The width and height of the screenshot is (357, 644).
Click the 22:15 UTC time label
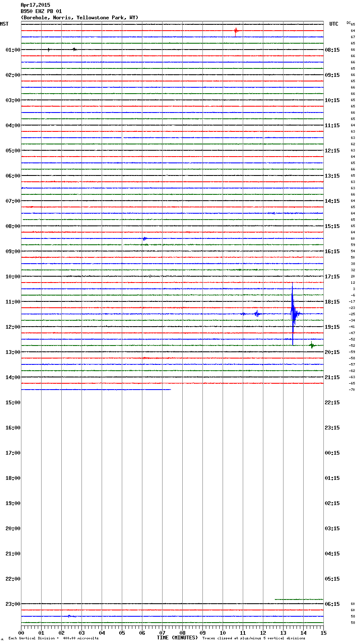click(x=332, y=403)
